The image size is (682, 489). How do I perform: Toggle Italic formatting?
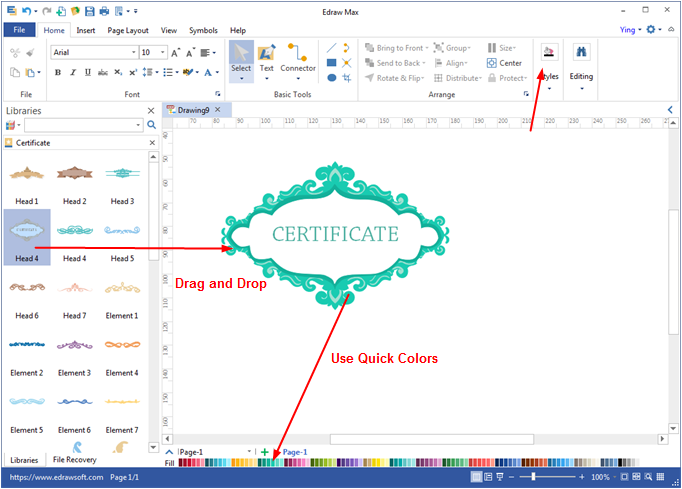click(73, 72)
